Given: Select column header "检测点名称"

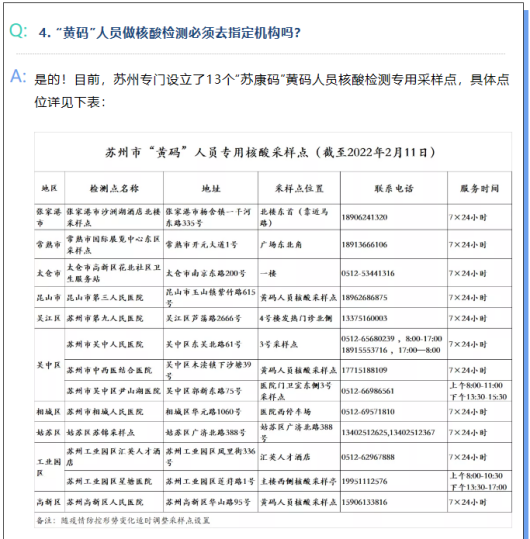Looking at the screenshot, I should [x=114, y=188].
